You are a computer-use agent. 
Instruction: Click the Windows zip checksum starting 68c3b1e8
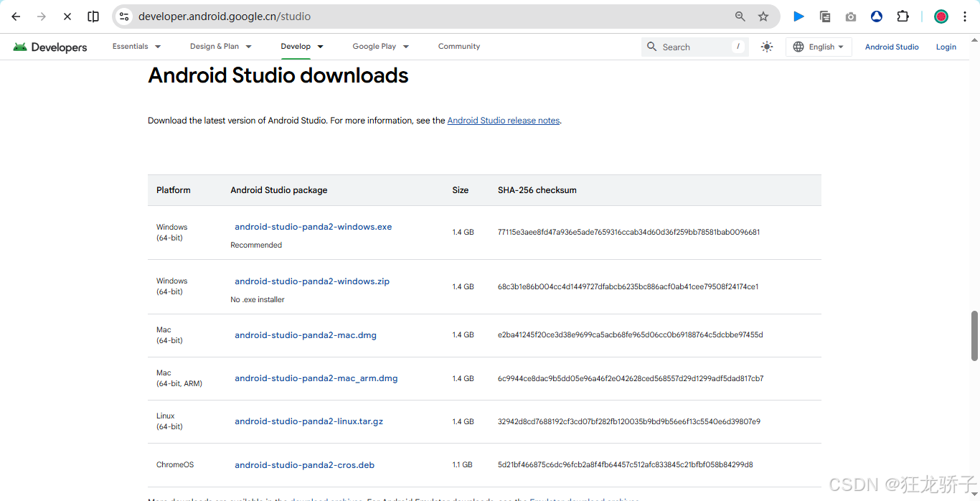pyautogui.click(x=628, y=286)
